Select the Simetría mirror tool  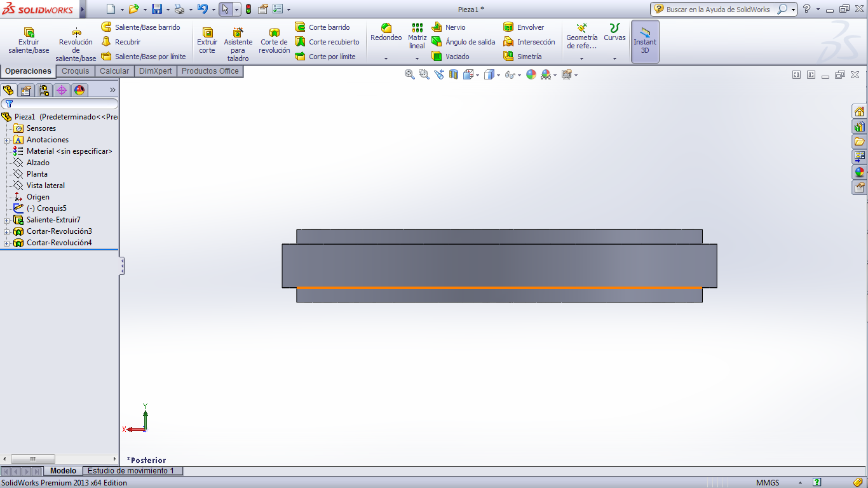click(522, 57)
